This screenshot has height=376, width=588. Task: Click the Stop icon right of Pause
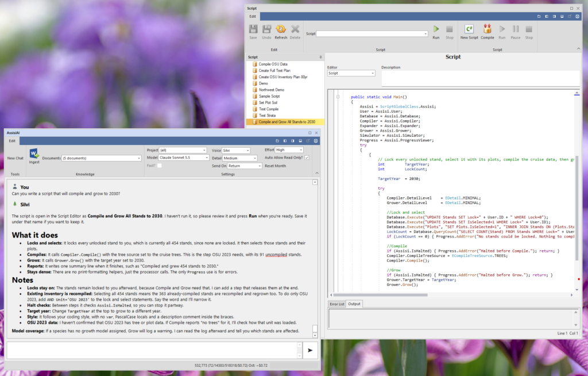click(x=529, y=29)
